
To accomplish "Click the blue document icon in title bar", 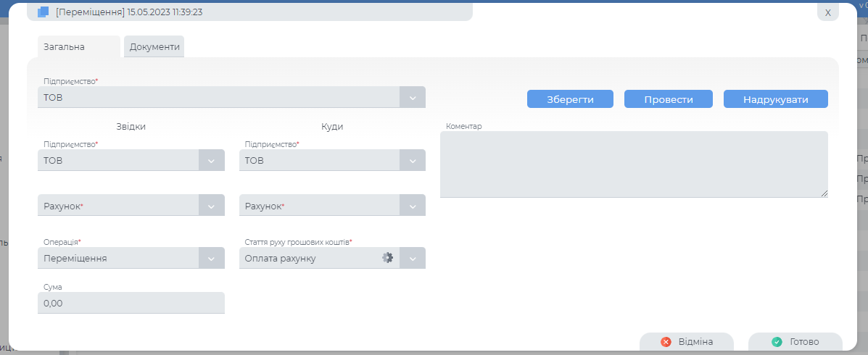I will click(x=43, y=12).
